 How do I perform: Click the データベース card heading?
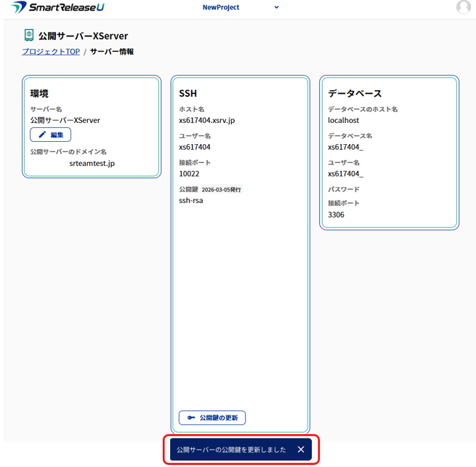(x=355, y=93)
